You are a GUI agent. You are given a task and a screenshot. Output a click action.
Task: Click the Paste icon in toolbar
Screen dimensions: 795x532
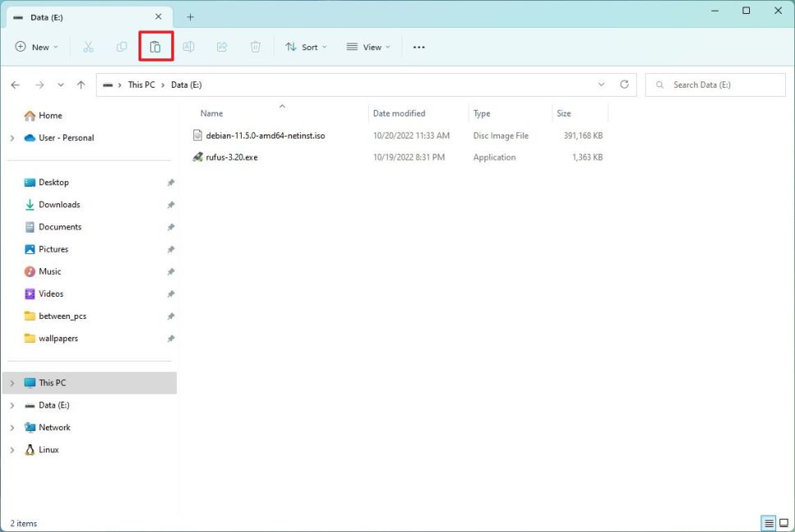[155, 47]
